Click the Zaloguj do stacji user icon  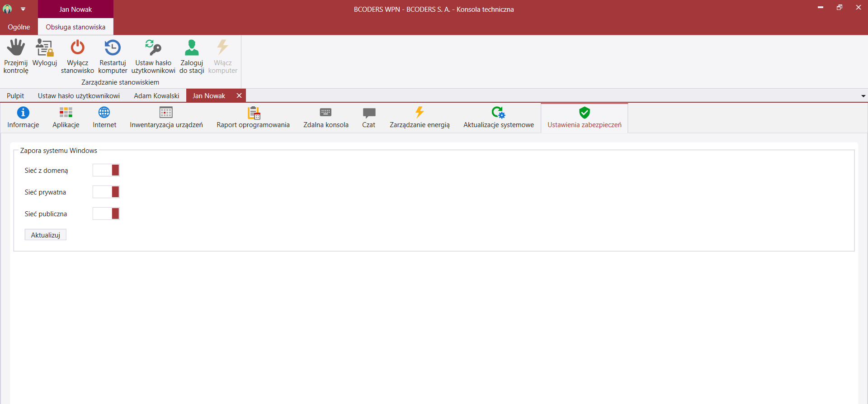(192, 47)
